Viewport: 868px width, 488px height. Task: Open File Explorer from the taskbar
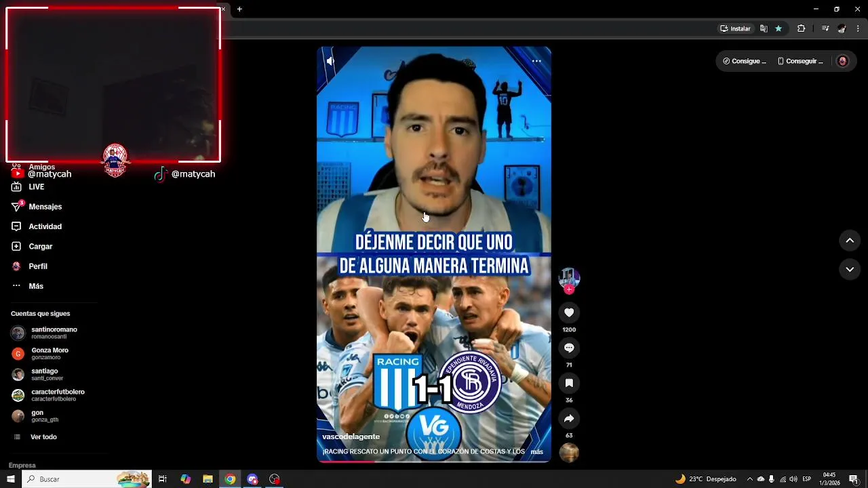208,479
